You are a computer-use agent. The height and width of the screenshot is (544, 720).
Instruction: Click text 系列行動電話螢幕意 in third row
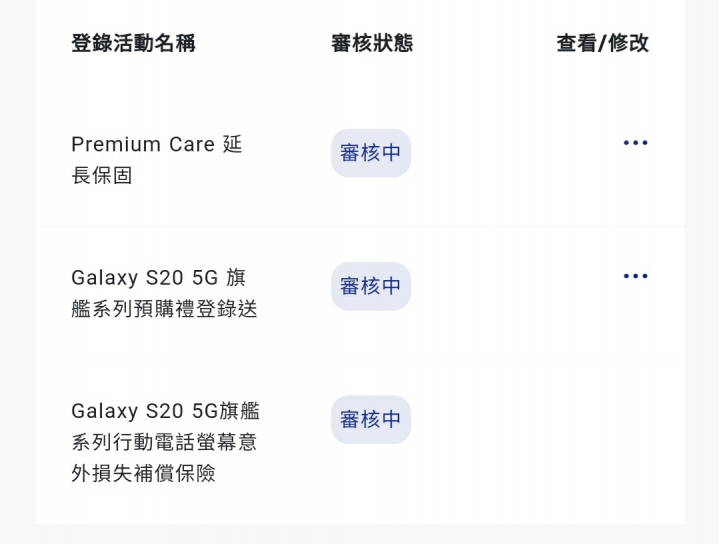164,442
